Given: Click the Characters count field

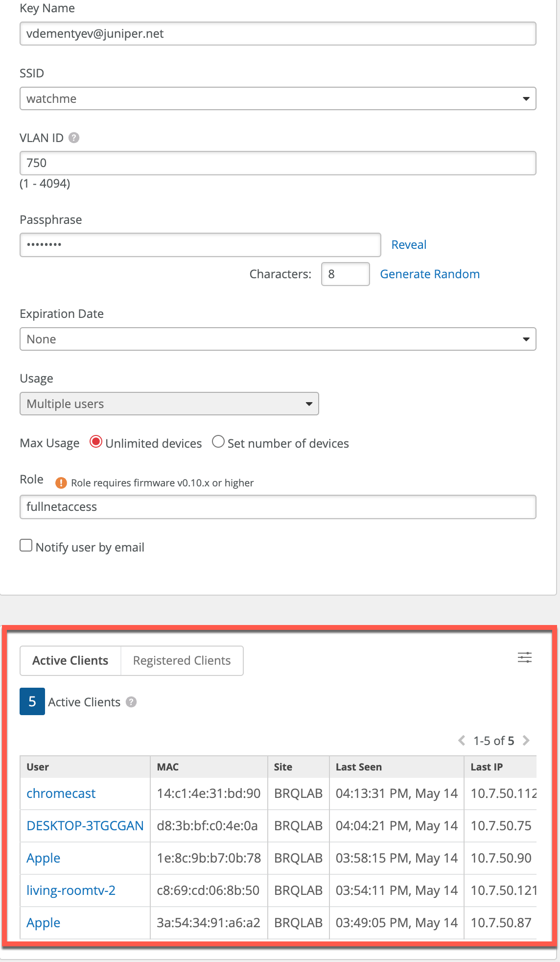Looking at the screenshot, I should (x=345, y=274).
